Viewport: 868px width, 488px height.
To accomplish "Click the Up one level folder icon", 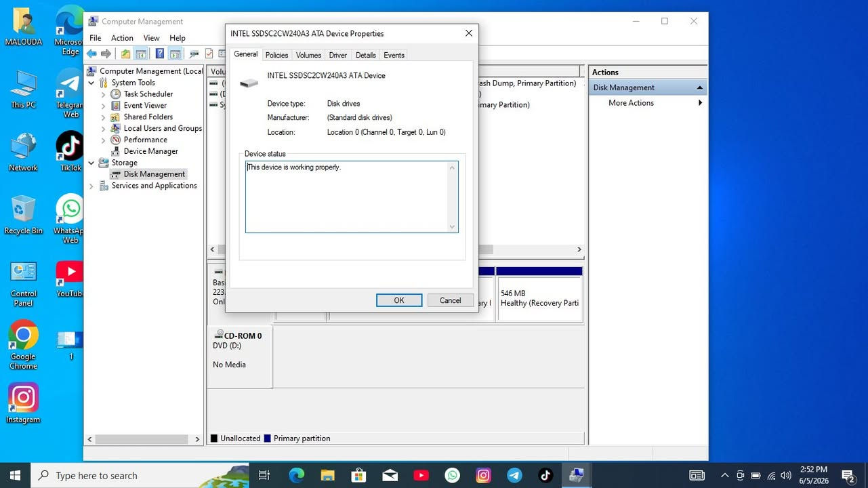I will (126, 54).
